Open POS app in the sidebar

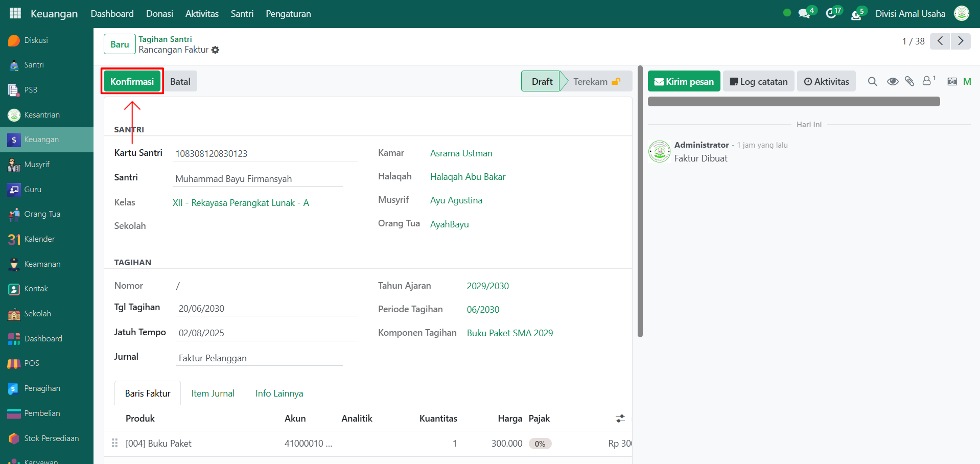31,363
